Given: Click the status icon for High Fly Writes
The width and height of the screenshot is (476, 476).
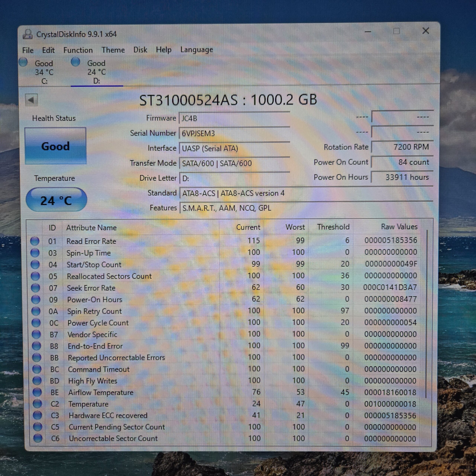Looking at the screenshot, I should [x=37, y=381].
